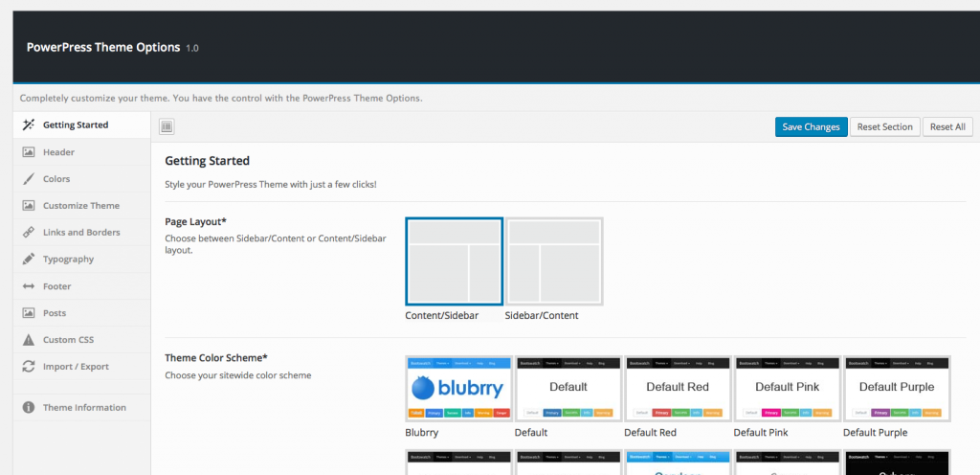Go to Customize Theme section

point(82,206)
